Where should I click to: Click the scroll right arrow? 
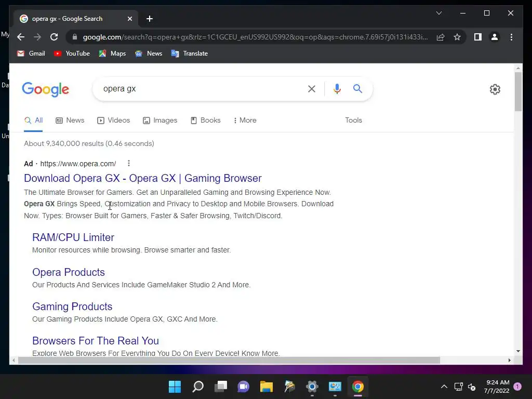pyautogui.click(x=509, y=361)
